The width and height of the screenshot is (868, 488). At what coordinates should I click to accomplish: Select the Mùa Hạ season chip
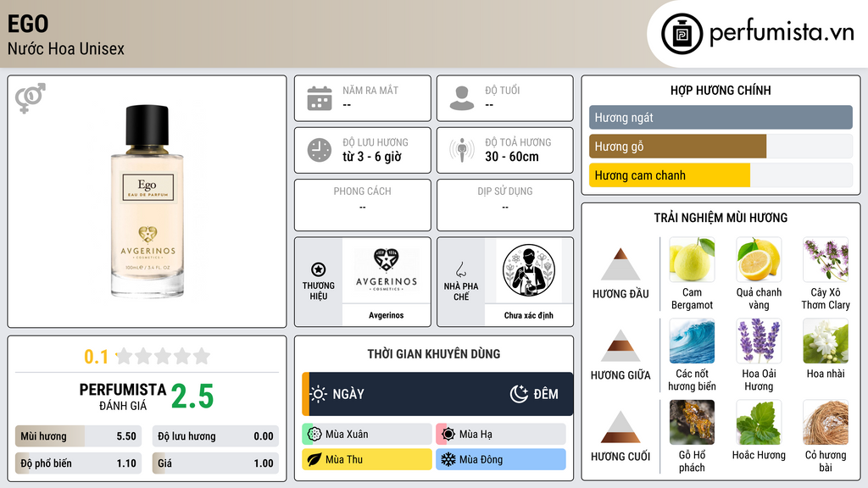click(x=501, y=435)
